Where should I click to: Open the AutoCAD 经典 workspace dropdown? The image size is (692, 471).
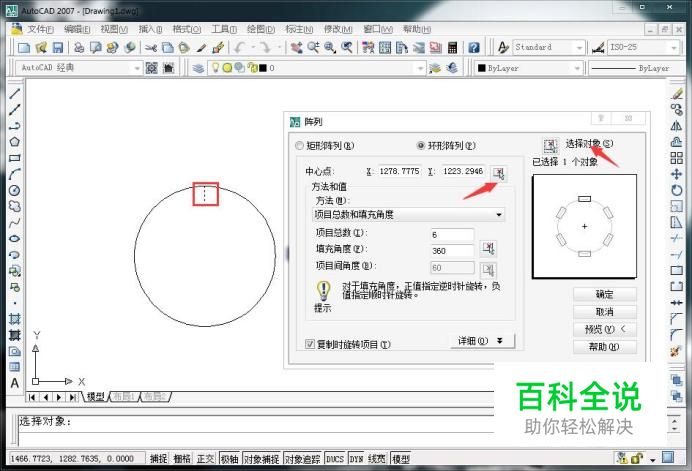[79, 68]
